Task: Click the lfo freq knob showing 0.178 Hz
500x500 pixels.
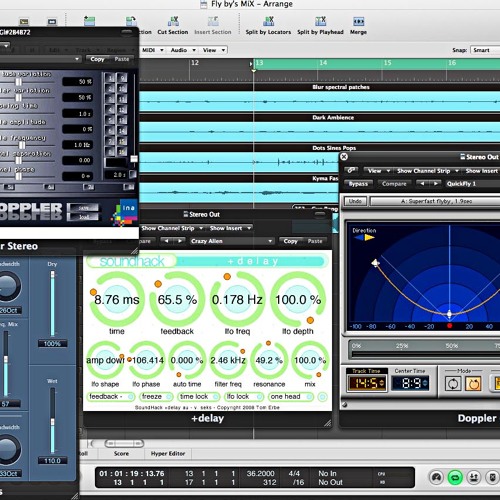Action: pyautogui.click(x=237, y=300)
